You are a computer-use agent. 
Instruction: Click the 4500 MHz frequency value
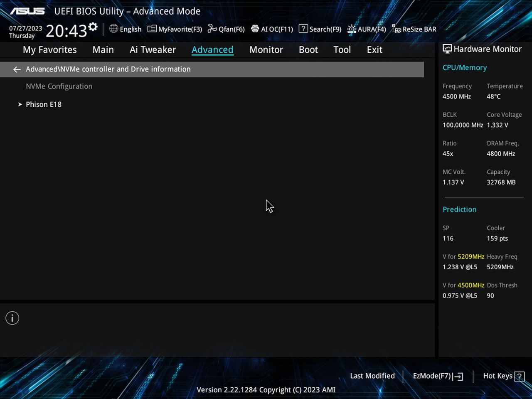click(457, 96)
